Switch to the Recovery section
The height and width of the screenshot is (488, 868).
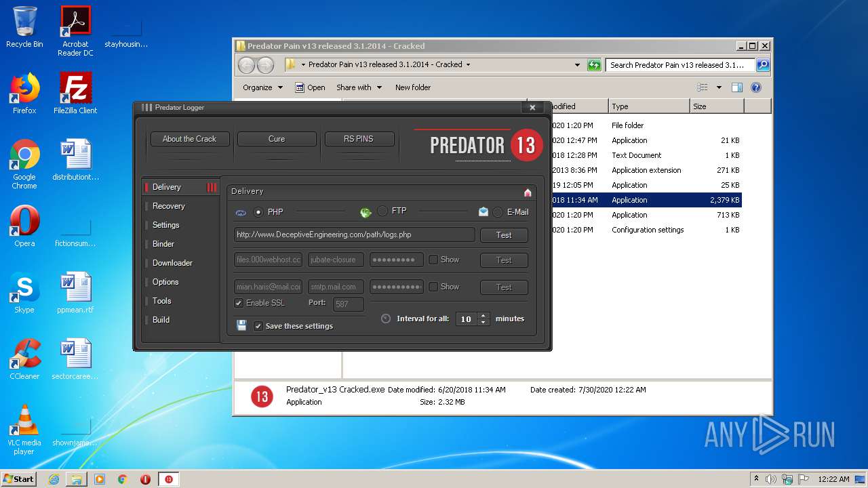[x=169, y=206]
